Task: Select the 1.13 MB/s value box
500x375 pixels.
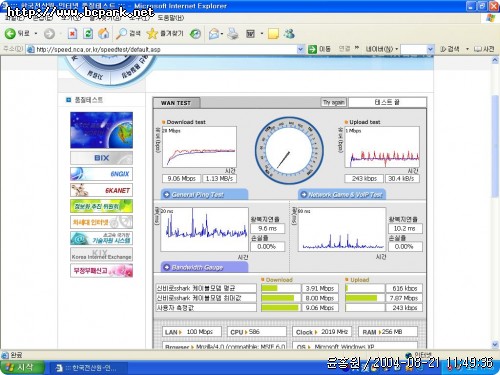Action: click(219, 179)
